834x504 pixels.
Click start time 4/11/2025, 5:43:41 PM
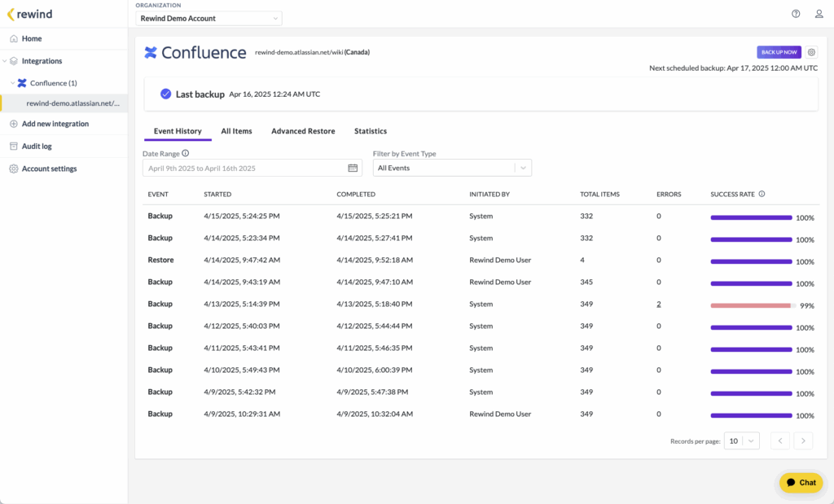coord(241,348)
